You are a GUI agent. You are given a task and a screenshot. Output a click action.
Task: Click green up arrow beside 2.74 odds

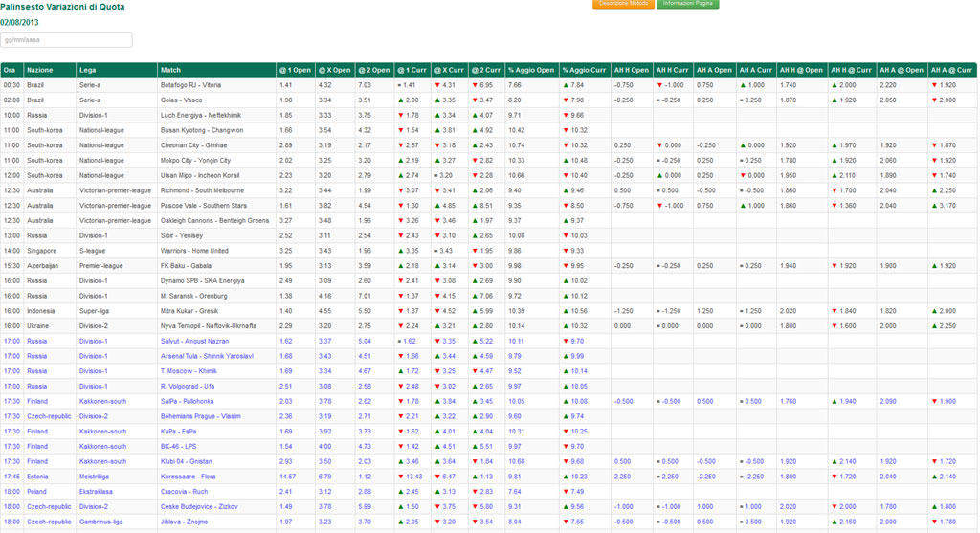[400, 175]
